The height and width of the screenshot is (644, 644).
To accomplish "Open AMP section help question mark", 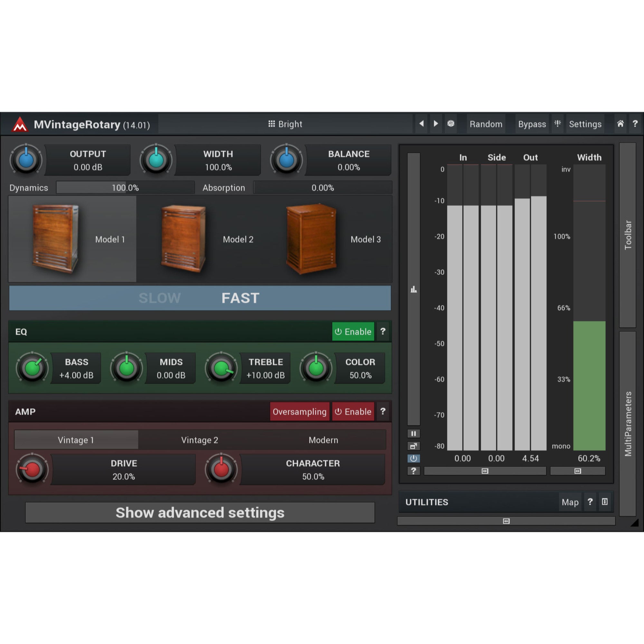I will pos(383,411).
